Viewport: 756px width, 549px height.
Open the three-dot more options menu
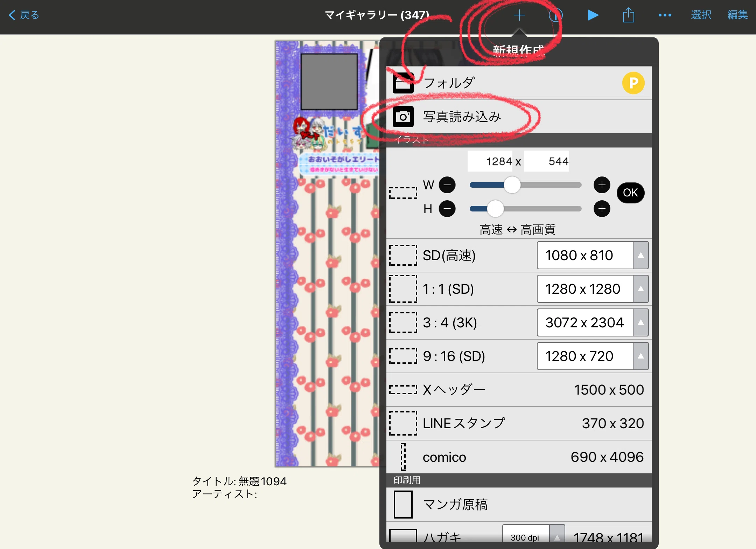[x=665, y=15]
